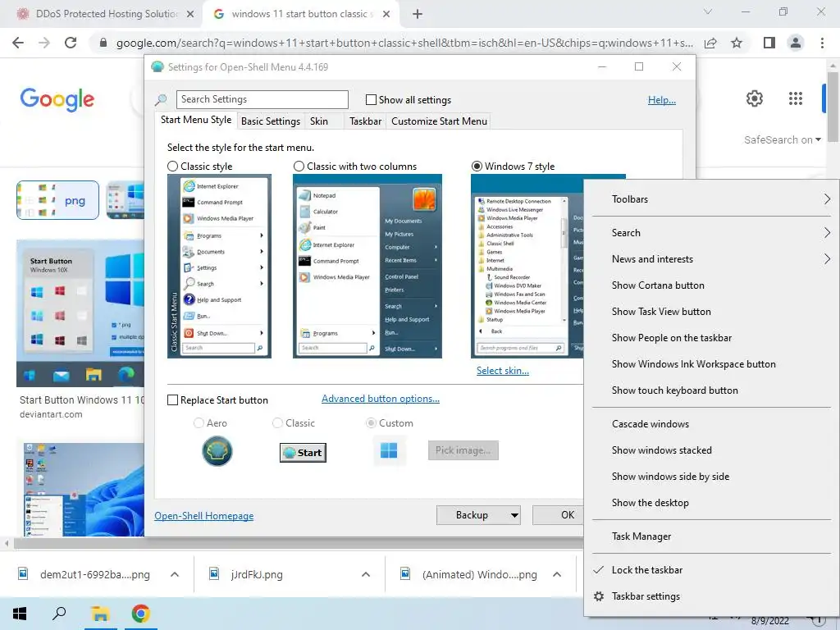Viewport: 840px width, 630px height.
Task: Open the Help link
Action: pos(662,100)
